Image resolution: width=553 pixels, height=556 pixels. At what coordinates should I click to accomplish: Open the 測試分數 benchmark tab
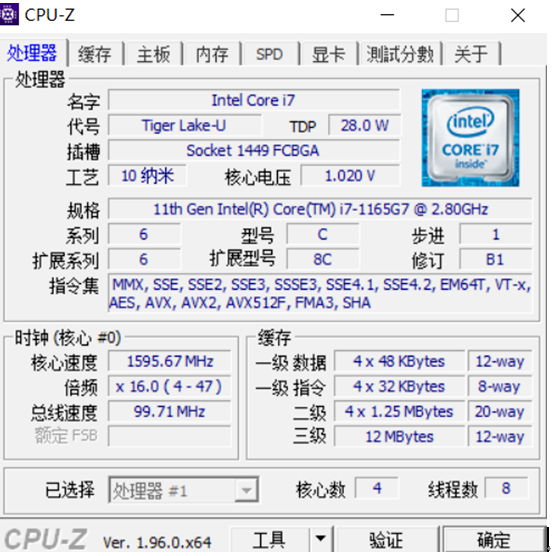(x=400, y=54)
